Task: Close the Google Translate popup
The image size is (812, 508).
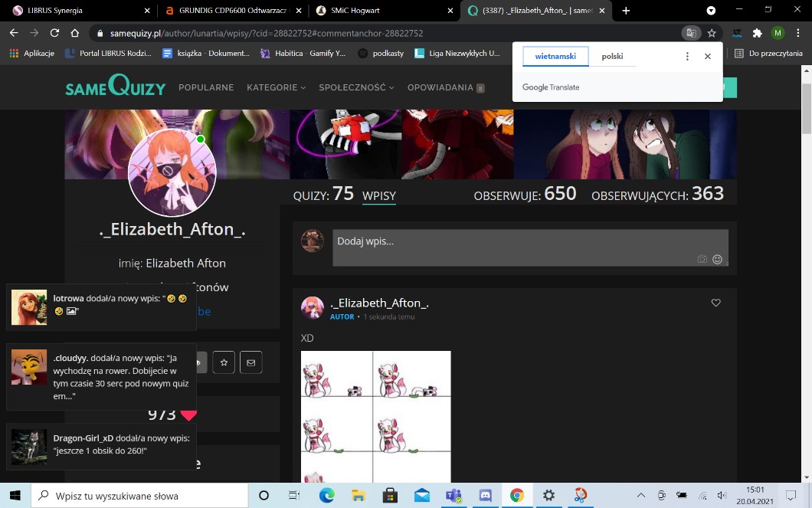Action: click(x=708, y=57)
